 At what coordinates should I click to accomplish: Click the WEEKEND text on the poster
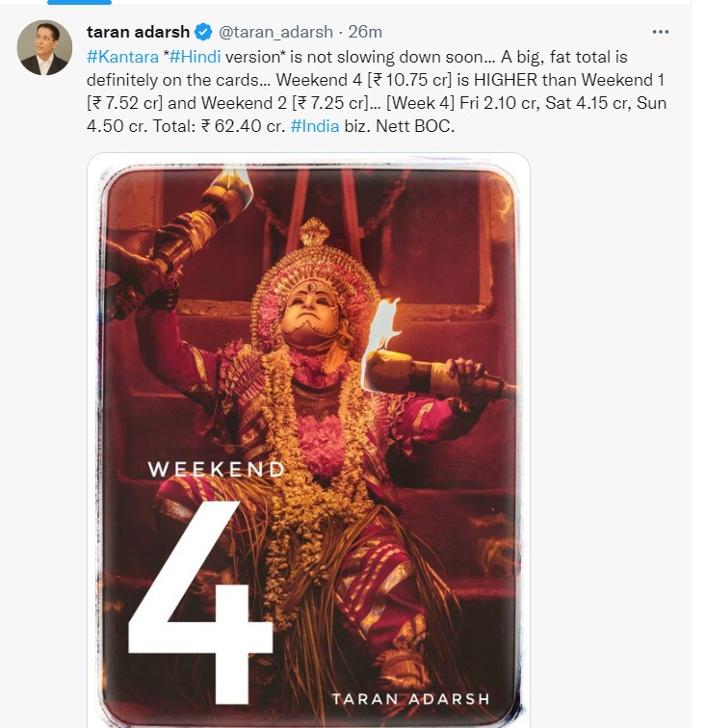[216, 470]
